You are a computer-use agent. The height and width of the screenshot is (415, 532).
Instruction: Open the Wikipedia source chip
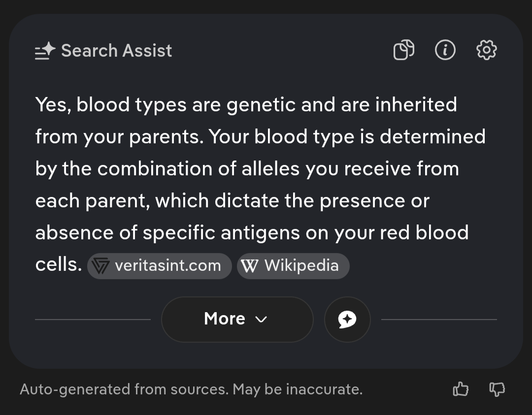[x=301, y=266]
